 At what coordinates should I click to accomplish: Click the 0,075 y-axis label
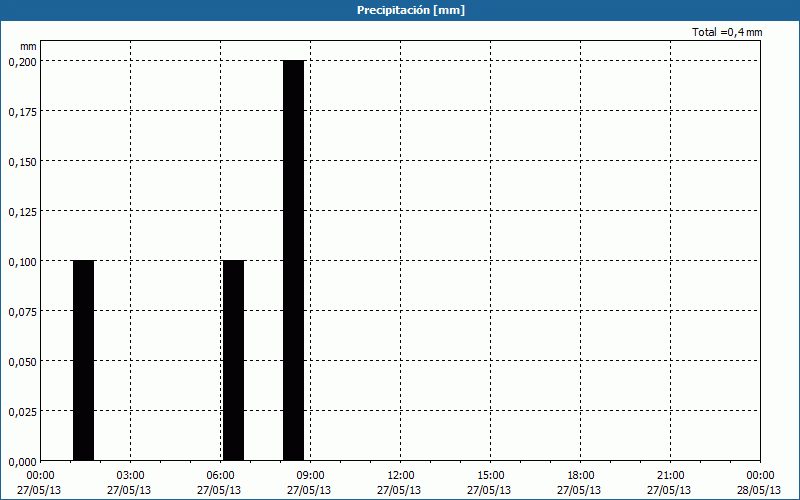22,312
